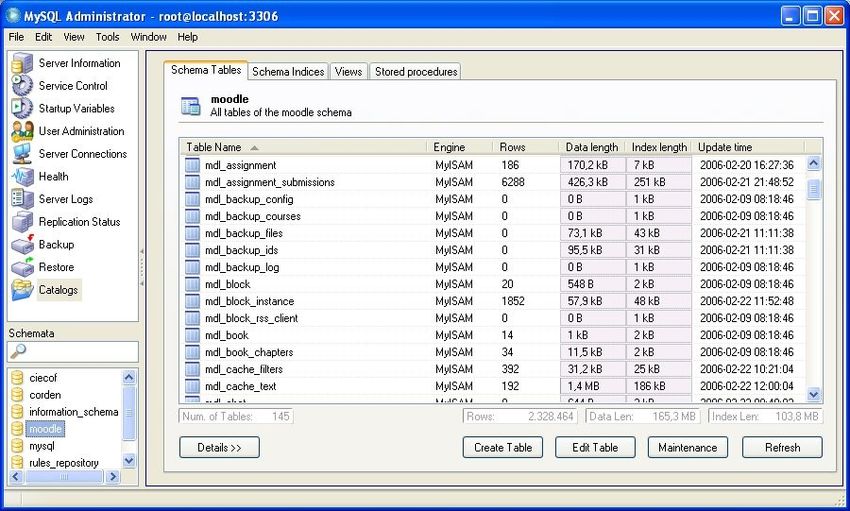Select the Server Connections icon
Image resolution: width=850 pixels, height=511 pixels.
tap(22, 154)
